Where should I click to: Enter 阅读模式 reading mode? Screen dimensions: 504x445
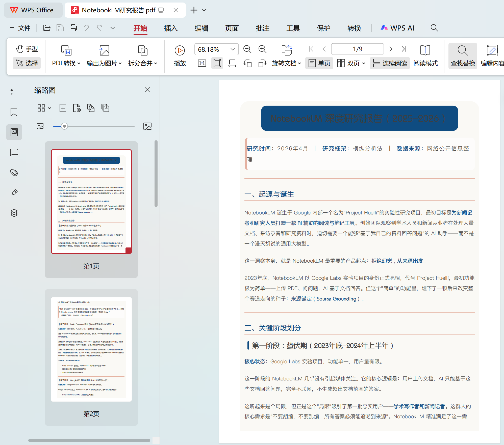pos(425,56)
